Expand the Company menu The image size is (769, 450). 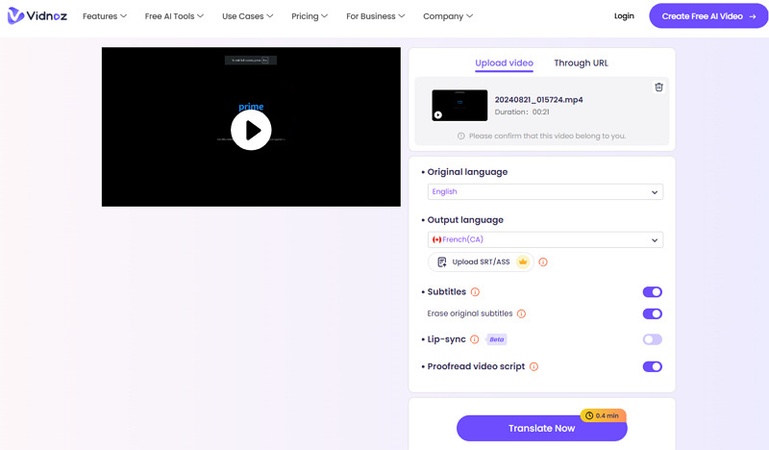[448, 16]
